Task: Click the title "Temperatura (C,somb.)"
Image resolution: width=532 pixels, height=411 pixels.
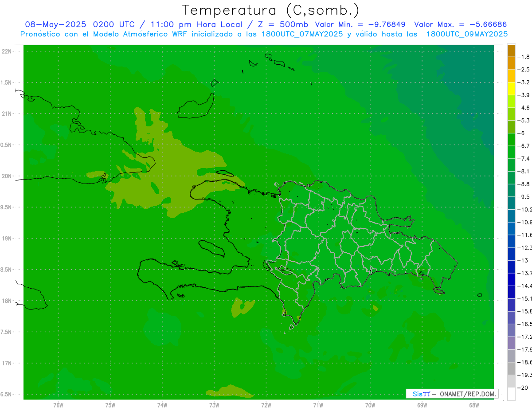Action: tap(271, 11)
